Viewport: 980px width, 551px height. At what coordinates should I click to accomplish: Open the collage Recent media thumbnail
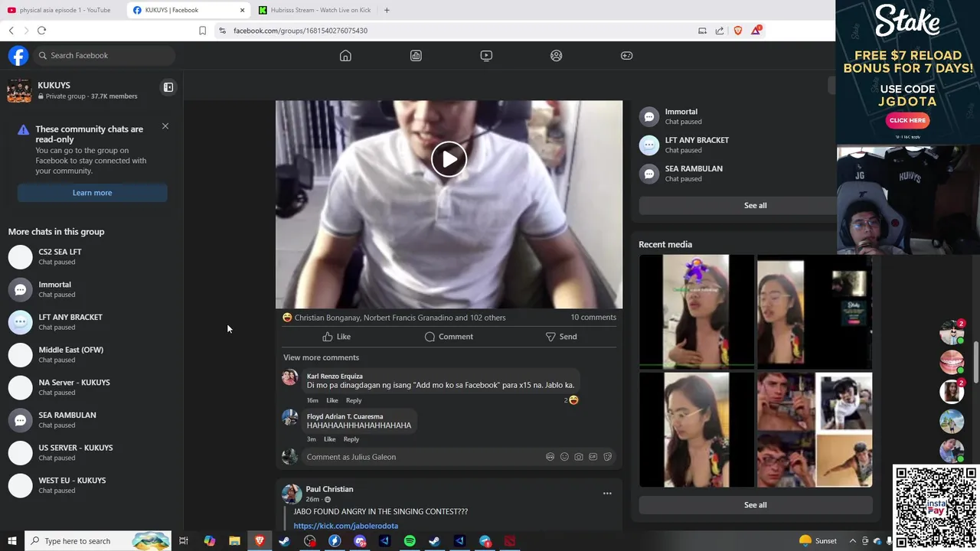(814, 429)
